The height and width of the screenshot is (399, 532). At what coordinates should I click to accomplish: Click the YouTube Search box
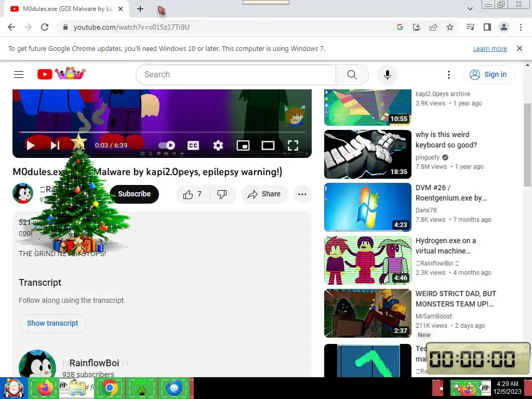tap(236, 75)
